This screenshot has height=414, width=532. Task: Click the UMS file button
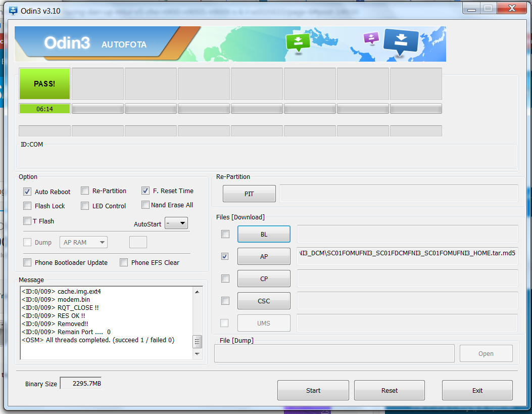pos(264,323)
